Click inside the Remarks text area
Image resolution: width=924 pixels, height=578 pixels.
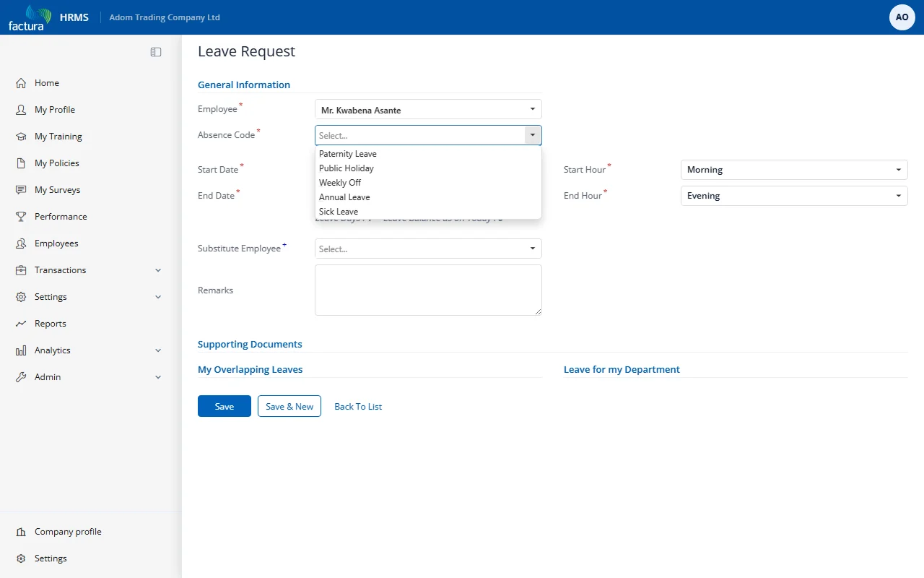coord(428,290)
